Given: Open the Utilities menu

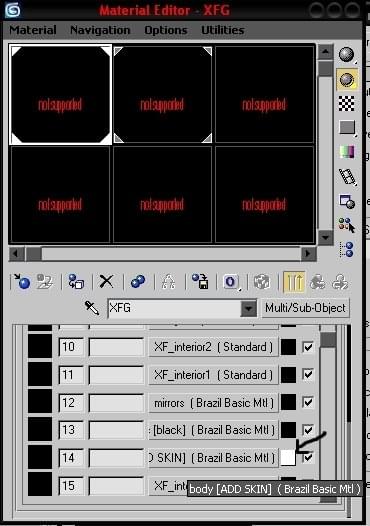Looking at the screenshot, I should [223, 30].
